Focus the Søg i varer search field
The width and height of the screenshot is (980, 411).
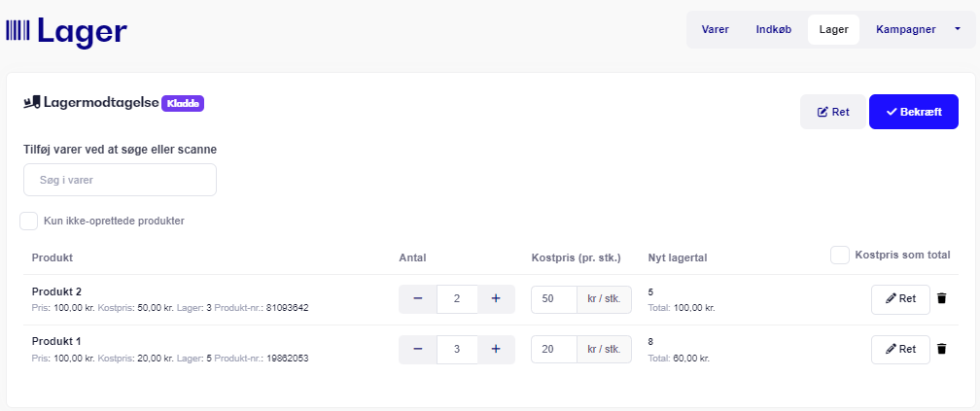(120, 180)
